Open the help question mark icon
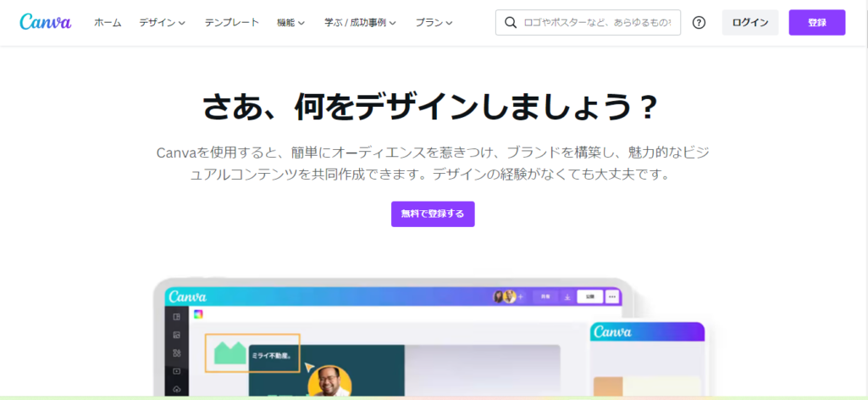The image size is (868, 400). coord(699,23)
